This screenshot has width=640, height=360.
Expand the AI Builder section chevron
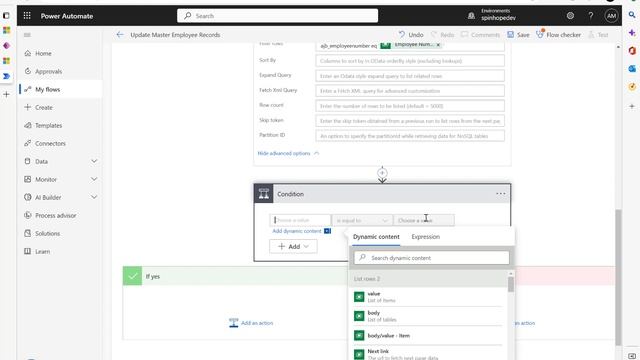tap(94, 197)
